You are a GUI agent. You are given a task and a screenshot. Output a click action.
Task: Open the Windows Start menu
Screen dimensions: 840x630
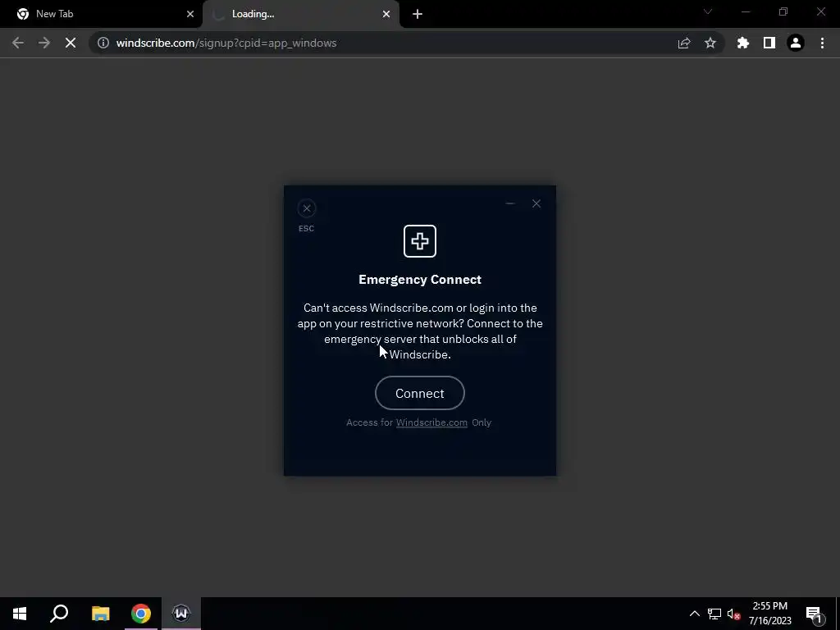pyautogui.click(x=20, y=614)
